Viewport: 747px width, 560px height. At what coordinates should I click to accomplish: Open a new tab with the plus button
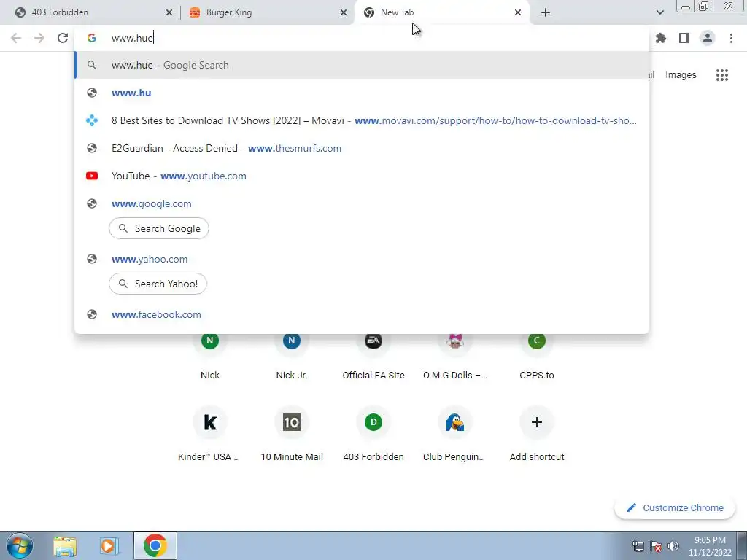546,12
